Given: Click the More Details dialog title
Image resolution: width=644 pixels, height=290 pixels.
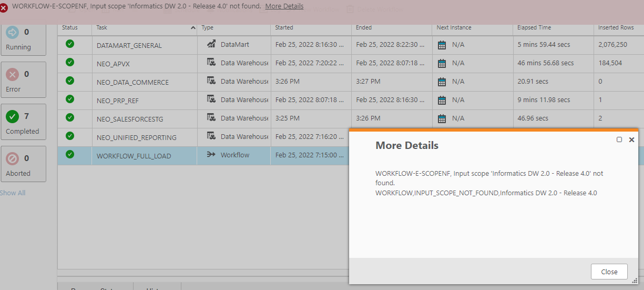Looking at the screenshot, I should pyautogui.click(x=407, y=146).
